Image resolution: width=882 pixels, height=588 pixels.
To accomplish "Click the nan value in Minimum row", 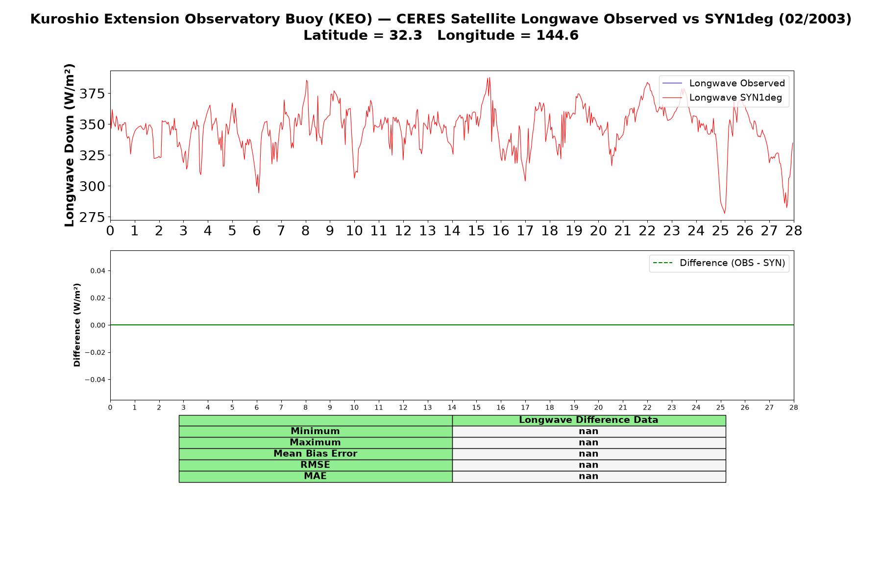I will (588, 431).
